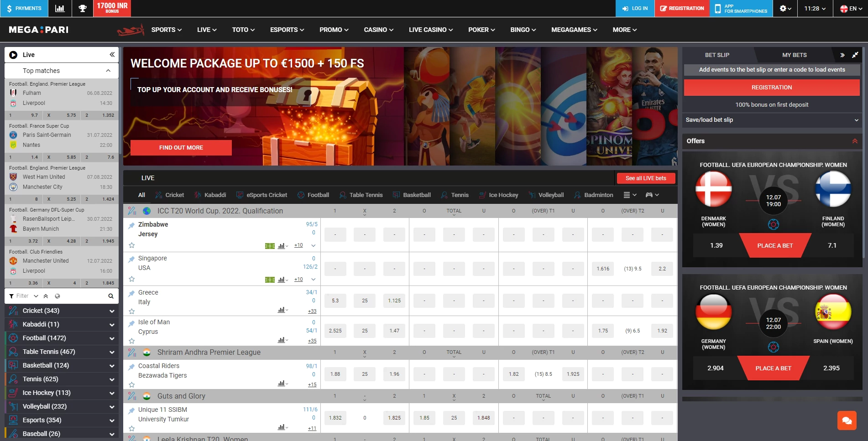Open the scoreboard icon for Zimbabwe vs Jersey
This screenshot has height=441, width=868.
(x=270, y=246)
